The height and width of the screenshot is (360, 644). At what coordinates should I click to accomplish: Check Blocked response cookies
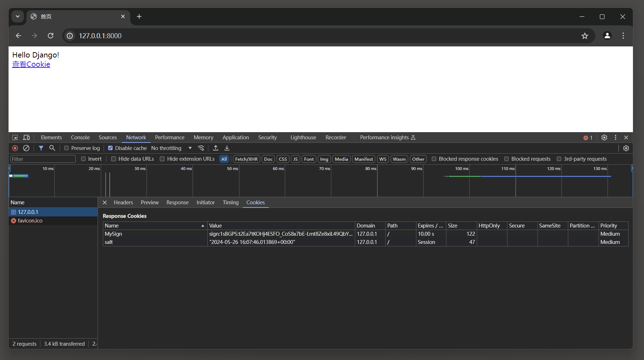[434, 159]
